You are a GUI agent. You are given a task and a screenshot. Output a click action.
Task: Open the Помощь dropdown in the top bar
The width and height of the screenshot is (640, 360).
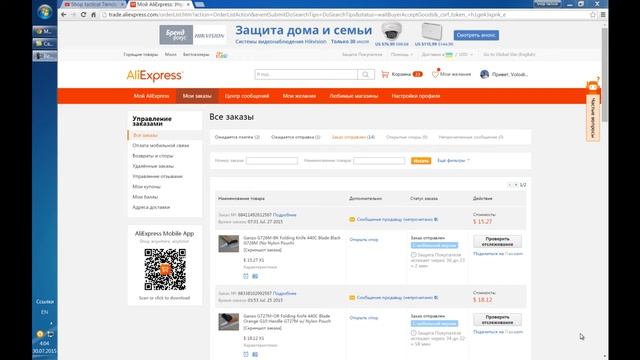[402, 55]
